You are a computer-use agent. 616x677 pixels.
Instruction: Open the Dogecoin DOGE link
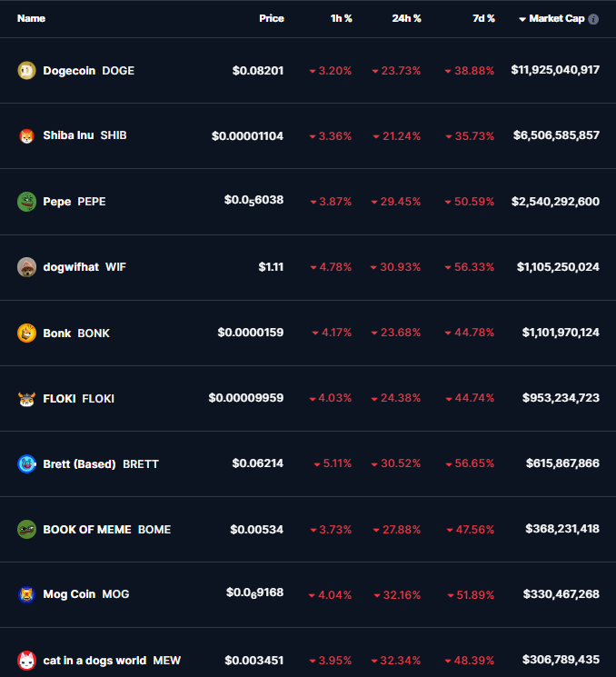pos(88,70)
